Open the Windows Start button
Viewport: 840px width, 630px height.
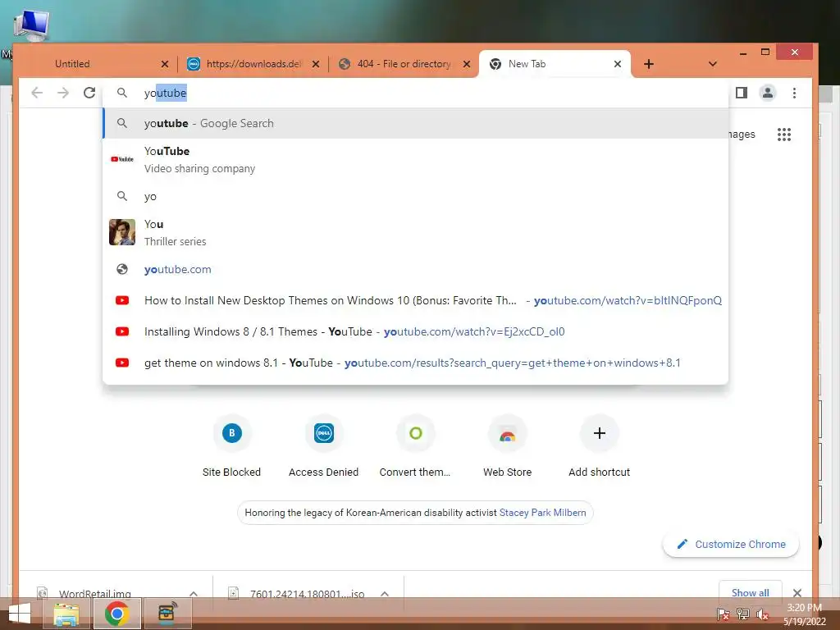pyautogui.click(x=20, y=614)
